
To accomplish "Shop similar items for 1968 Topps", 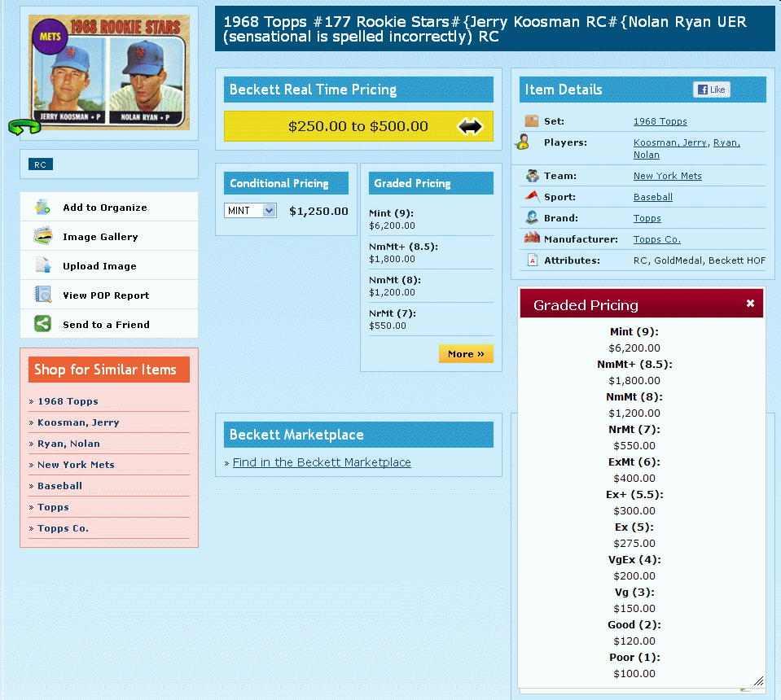I will click(x=68, y=401).
